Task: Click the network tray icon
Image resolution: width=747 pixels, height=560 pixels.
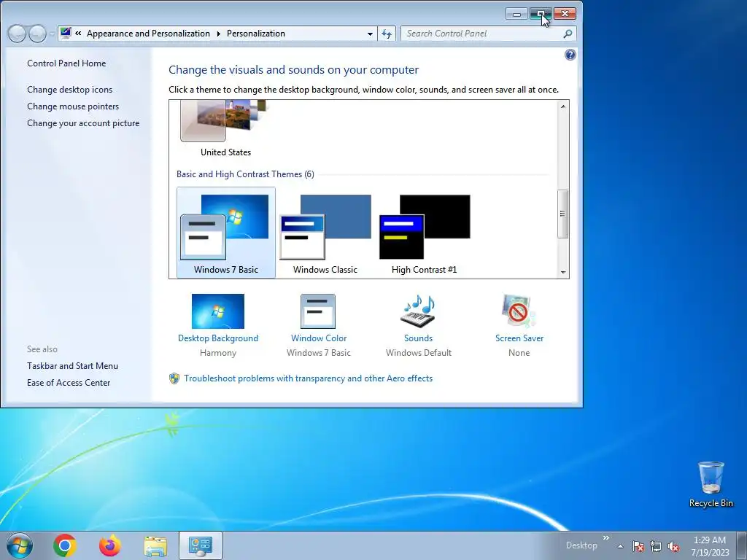Action: coord(656,546)
